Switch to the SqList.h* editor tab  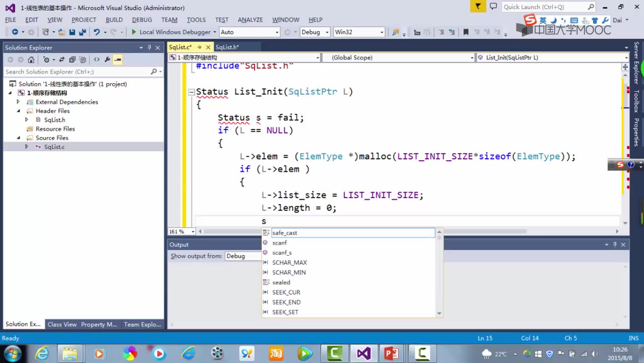pyautogui.click(x=227, y=47)
